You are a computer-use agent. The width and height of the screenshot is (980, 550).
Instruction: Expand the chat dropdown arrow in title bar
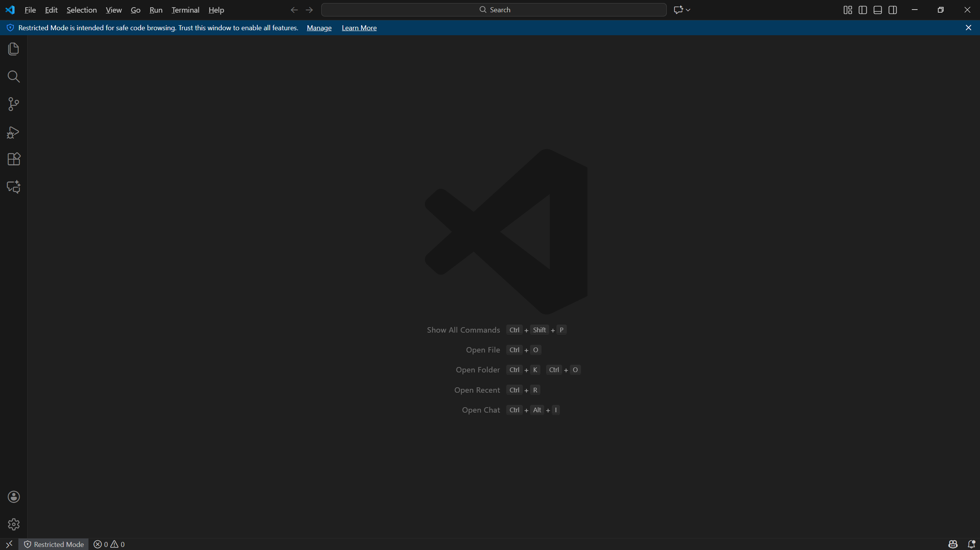[688, 10]
